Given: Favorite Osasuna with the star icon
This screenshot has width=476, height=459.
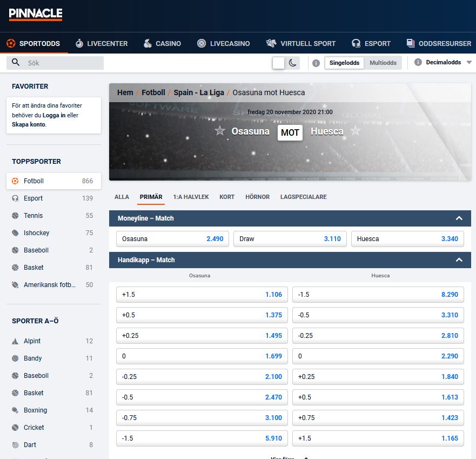Looking at the screenshot, I should [219, 131].
